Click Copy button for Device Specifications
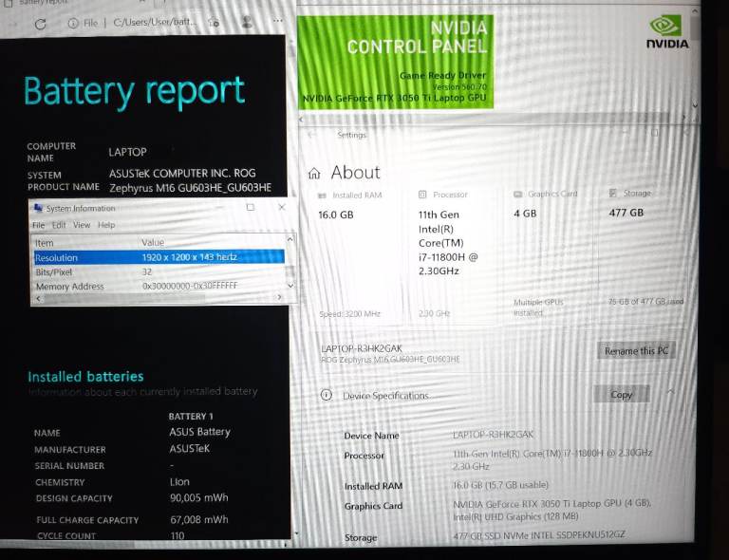729x560 pixels. point(621,395)
